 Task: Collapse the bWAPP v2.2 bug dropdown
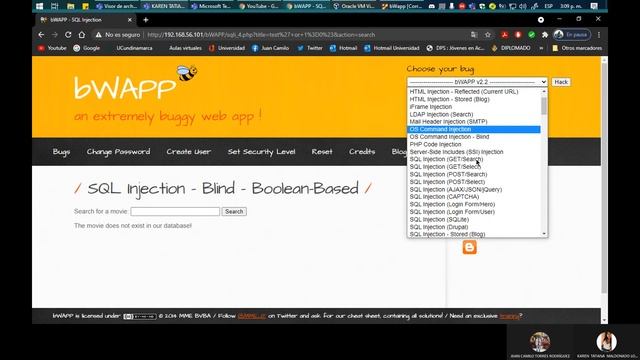[x=477, y=82]
